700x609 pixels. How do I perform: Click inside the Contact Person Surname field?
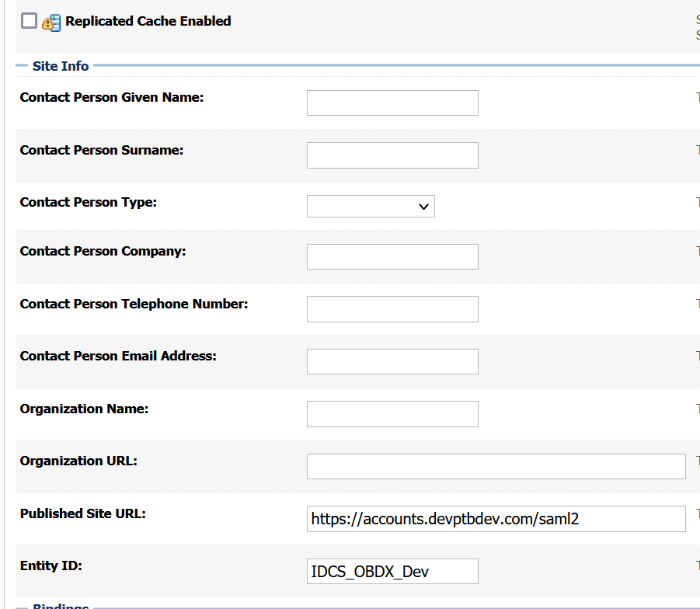tap(392, 155)
